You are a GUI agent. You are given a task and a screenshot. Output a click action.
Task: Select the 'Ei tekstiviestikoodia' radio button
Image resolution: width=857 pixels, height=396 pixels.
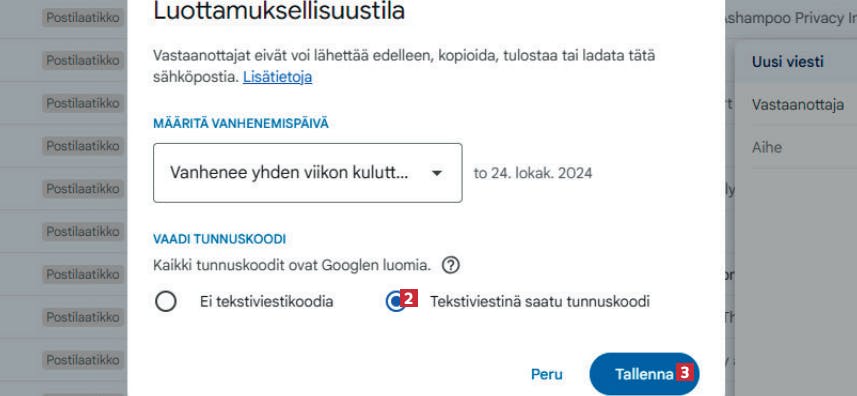pyautogui.click(x=166, y=302)
